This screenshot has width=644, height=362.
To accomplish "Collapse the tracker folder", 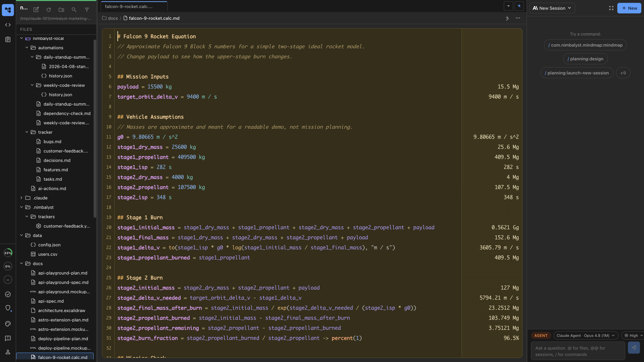I will point(27,132).
